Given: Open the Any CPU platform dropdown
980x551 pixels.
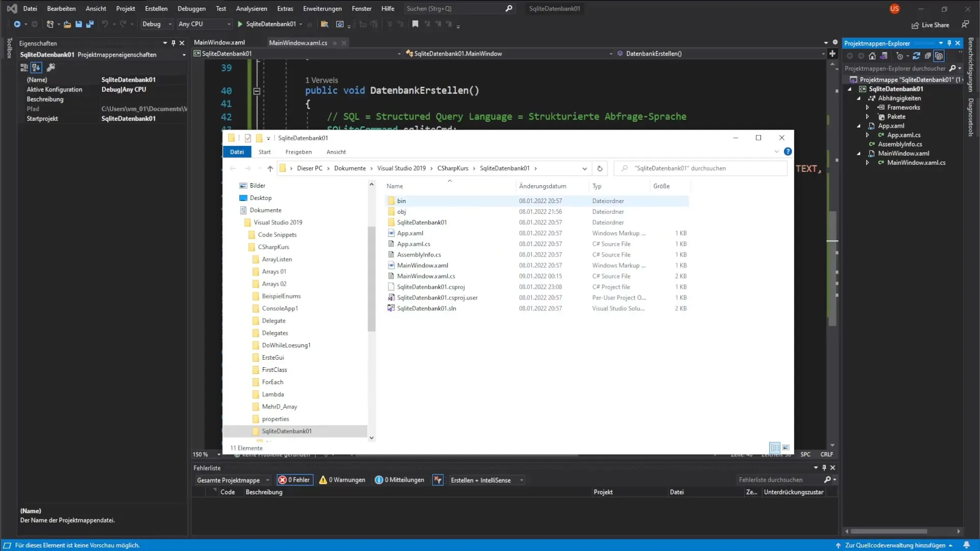Looking at the screenshot, I should click(204, 24).
